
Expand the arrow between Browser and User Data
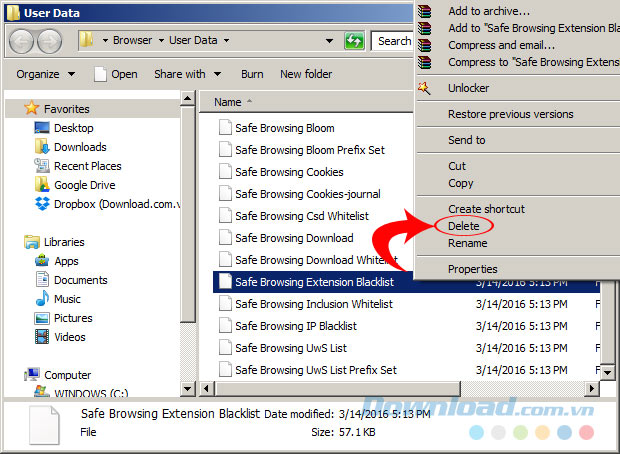161,40
